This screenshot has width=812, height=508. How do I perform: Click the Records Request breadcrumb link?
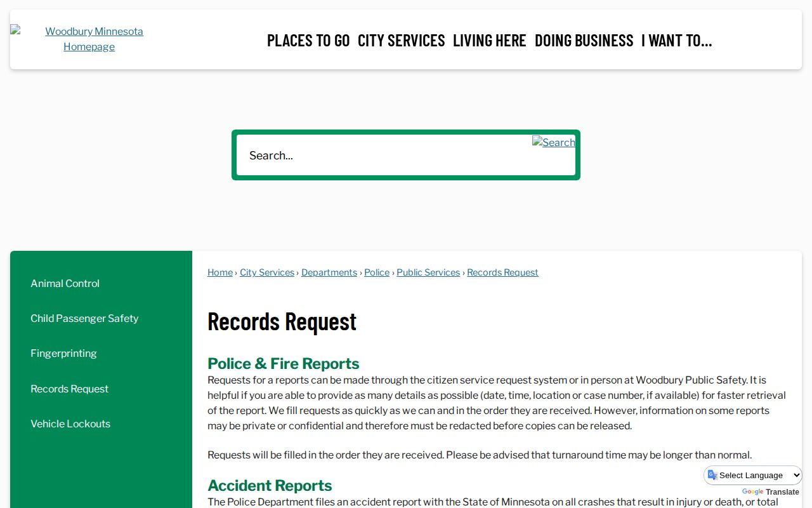[x=502, y=272]
